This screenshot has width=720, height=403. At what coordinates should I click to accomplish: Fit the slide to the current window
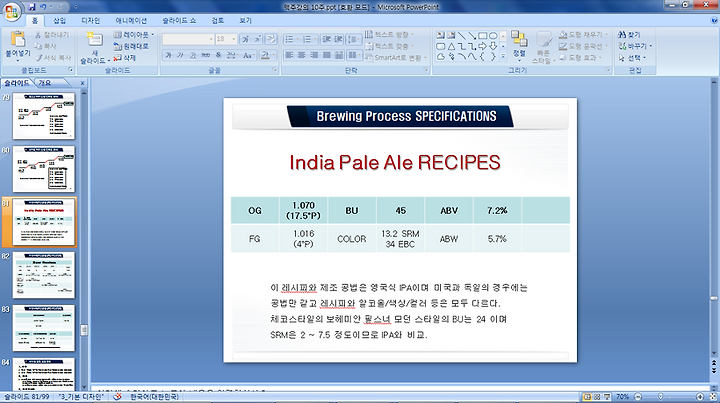click(713, 397)
